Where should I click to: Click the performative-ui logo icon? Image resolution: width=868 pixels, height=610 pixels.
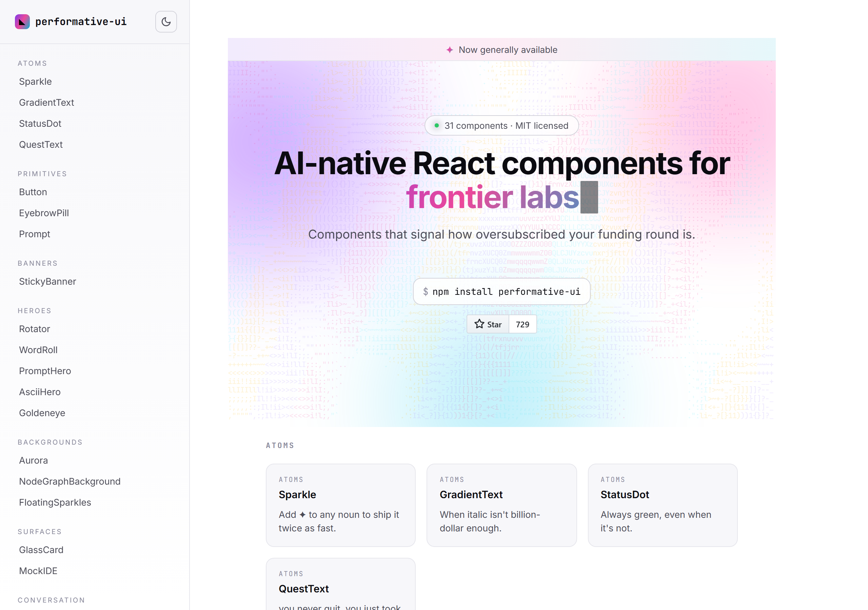click(22, 22)
